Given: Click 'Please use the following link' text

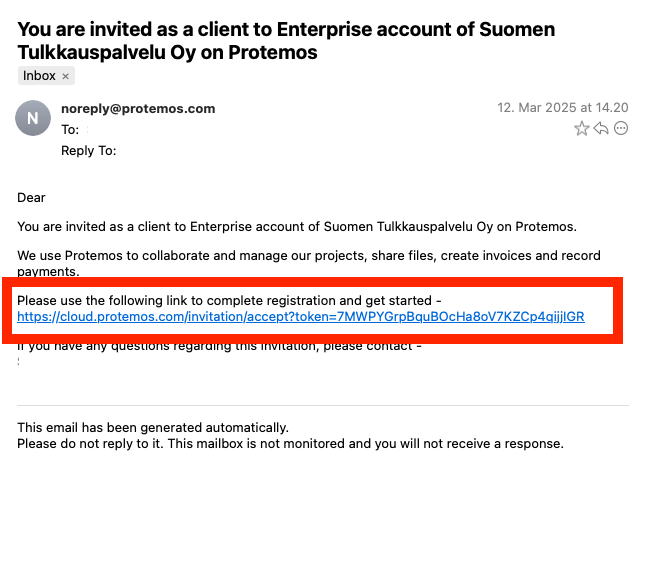Looking at the screenshot, I should pos(229,300).
